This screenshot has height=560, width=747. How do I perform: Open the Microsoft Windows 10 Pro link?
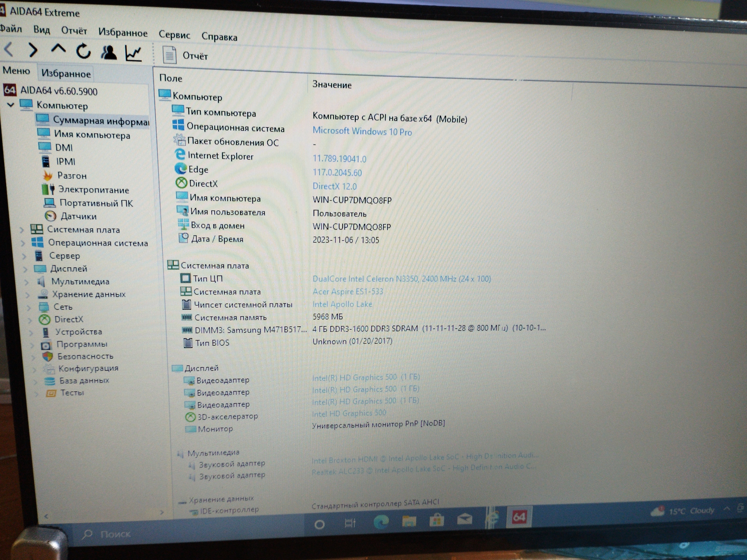point(362,131)
